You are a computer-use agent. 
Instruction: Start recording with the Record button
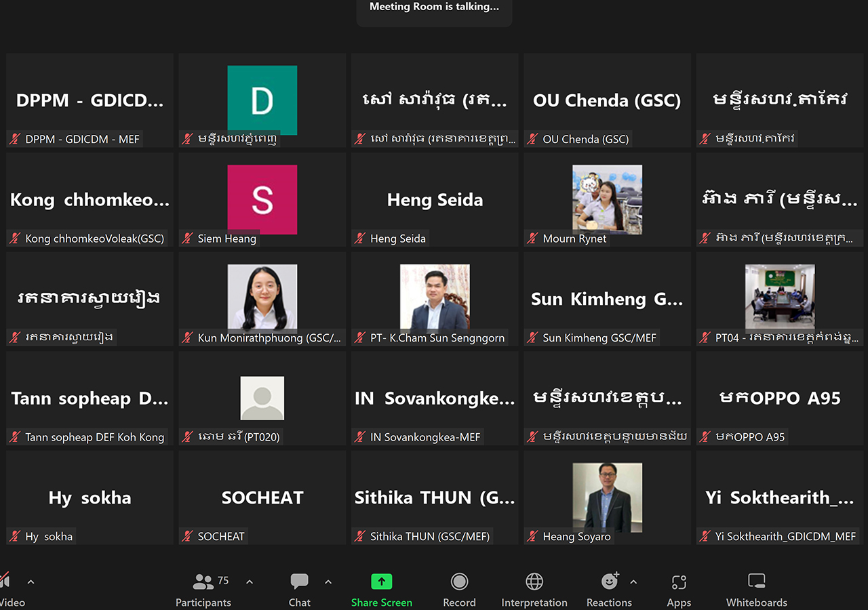[x=459, y=582]
